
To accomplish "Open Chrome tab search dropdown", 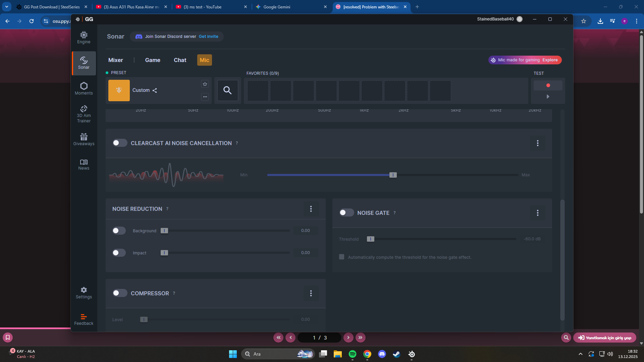I will 7,7.
